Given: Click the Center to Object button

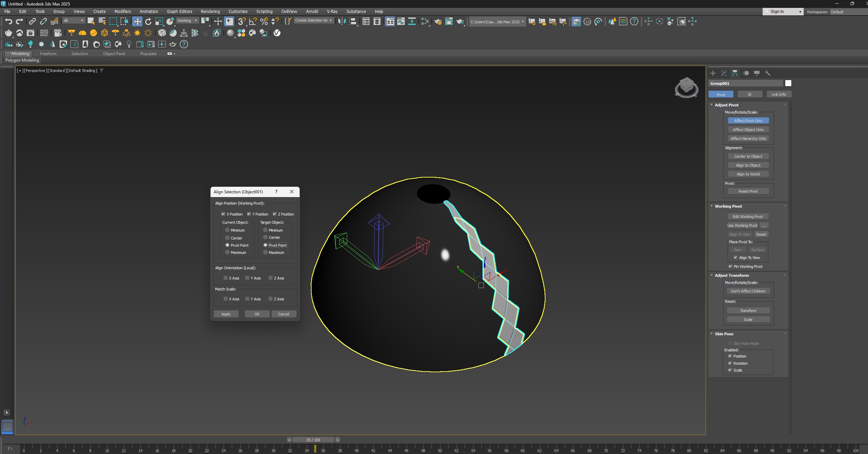Looking at the screenshot, I should click(748, 156).
